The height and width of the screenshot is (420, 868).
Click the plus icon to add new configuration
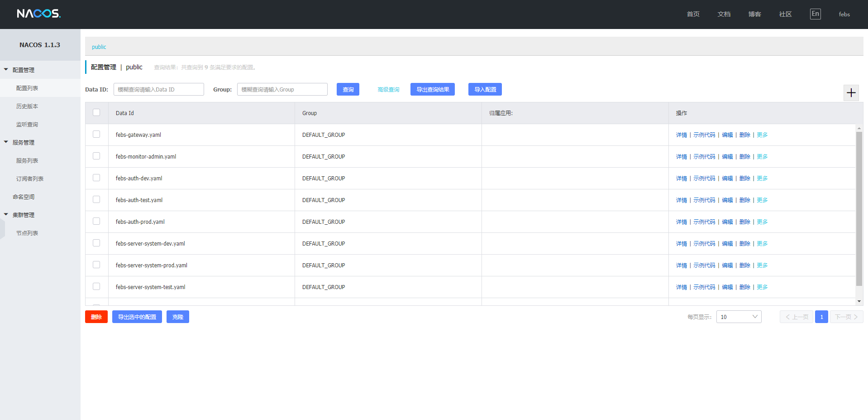pos(851,92)
